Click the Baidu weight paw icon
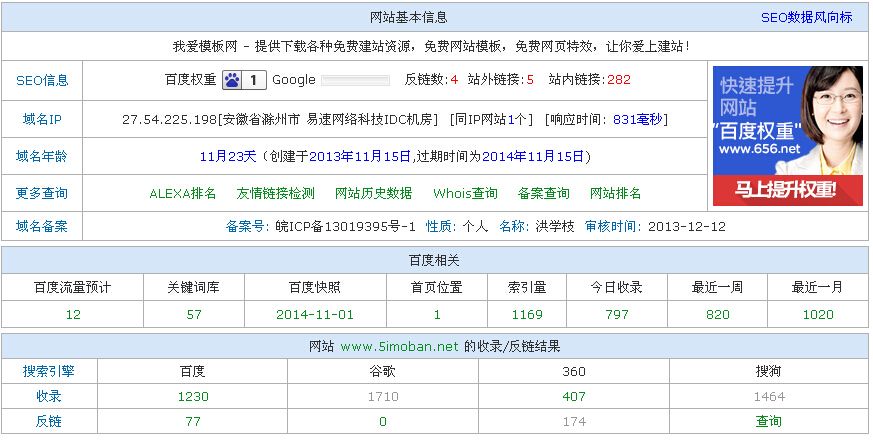 coord(232,80)
